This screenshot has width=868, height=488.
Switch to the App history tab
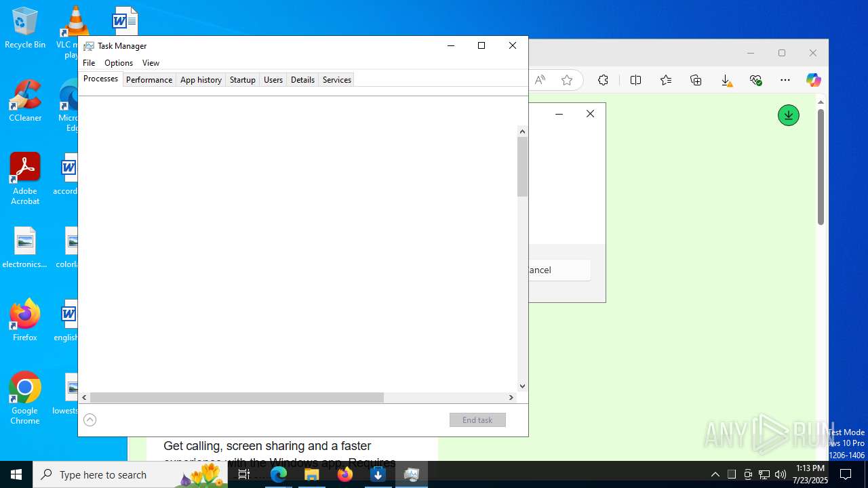[201, 80]
